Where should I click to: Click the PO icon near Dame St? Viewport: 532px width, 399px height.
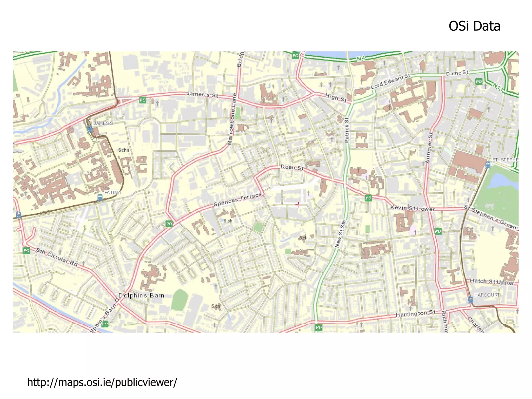pos(478,82)
